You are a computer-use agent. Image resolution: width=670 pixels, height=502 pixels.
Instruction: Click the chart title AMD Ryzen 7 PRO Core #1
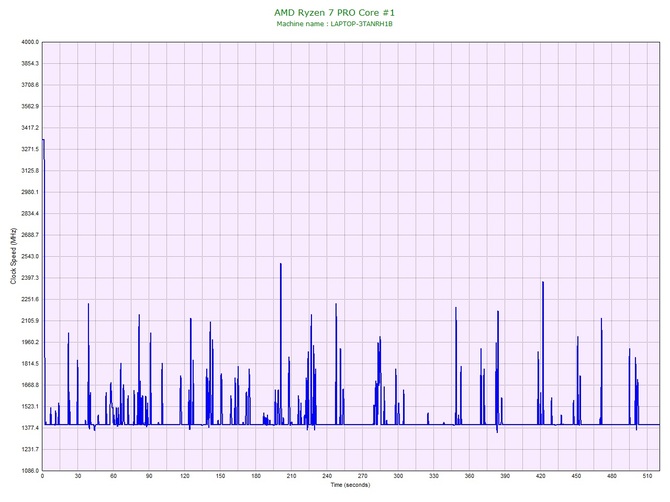(334, 12)
